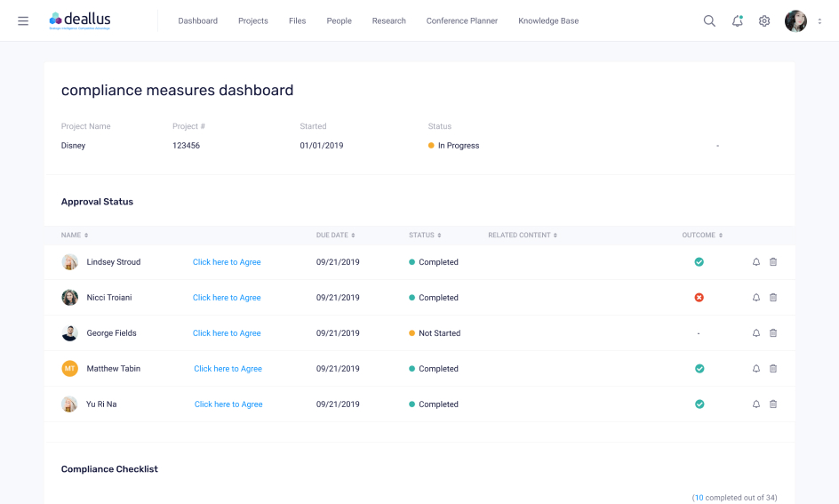Expand the user profile menu arrow
This screenshot has width=839, height=504.
pos(819,21)
